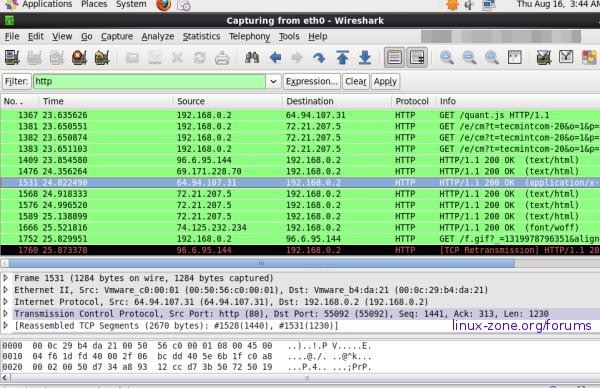
Task: Apply the display filter
Action: (x=385, y=82)
